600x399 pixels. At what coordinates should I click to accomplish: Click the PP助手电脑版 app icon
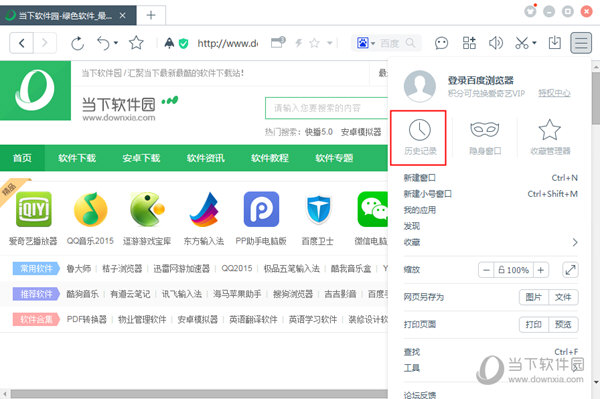point(261,209)
